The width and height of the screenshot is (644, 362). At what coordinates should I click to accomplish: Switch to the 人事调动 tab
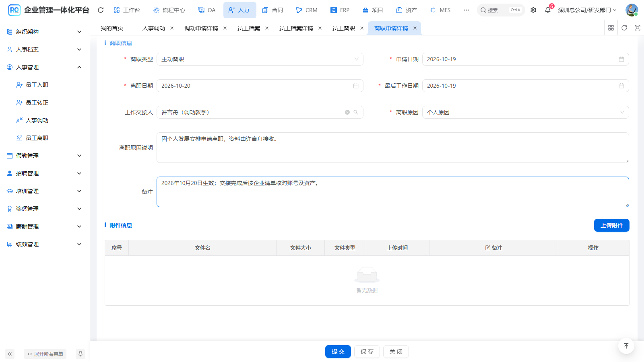pyautogui.click(x=154, y=28)
